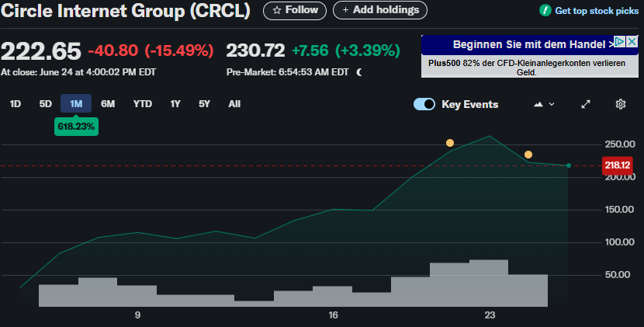Image resolution: width=644 pixels, height=327 pixels.
Task: Open the Plus500 ad headline
Action: coord(533,45)
